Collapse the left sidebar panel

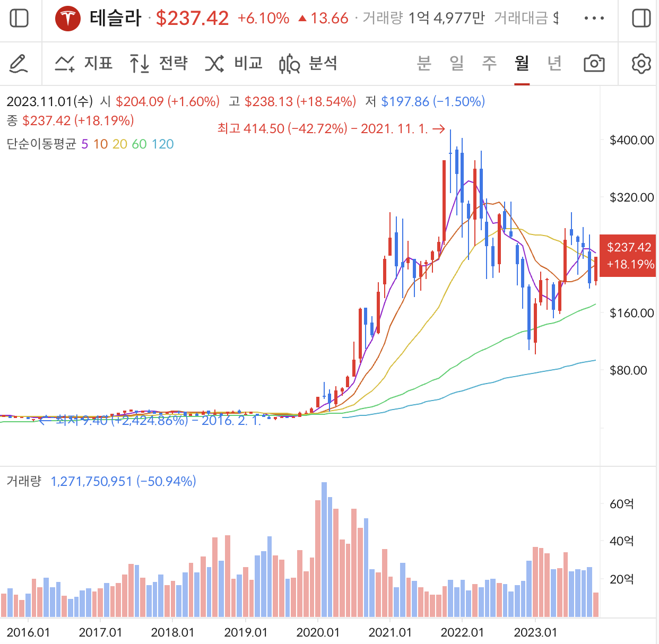(20, 18)
